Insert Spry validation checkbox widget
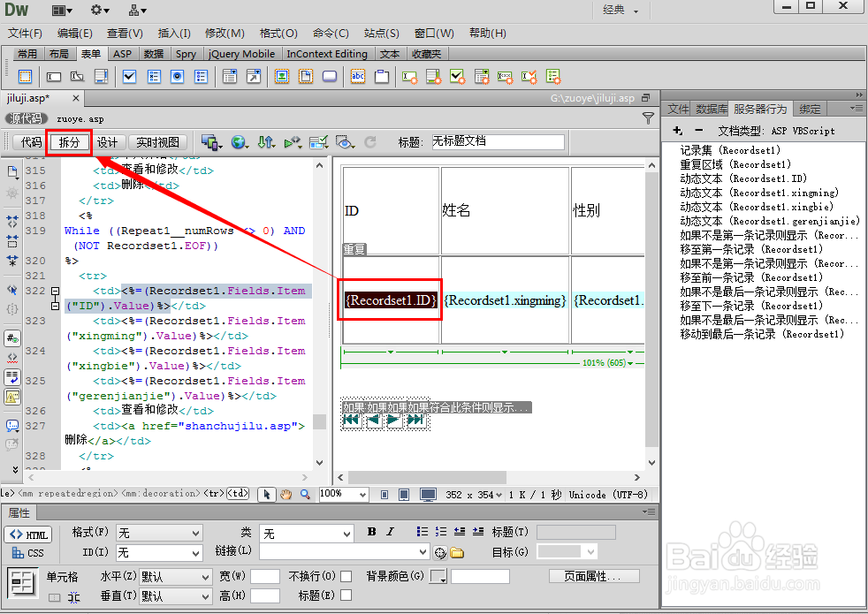This screenshot has width=868, height=614. pyautogui.click(x=458, y=76)
